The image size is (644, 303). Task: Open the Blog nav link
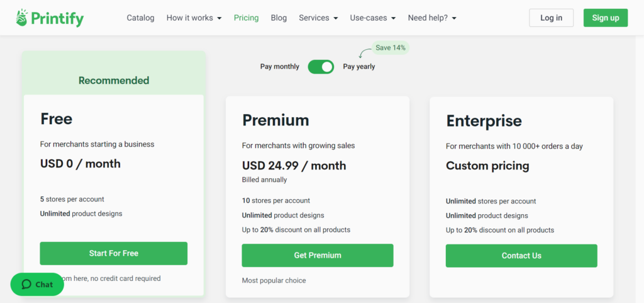tap(279, 18)
